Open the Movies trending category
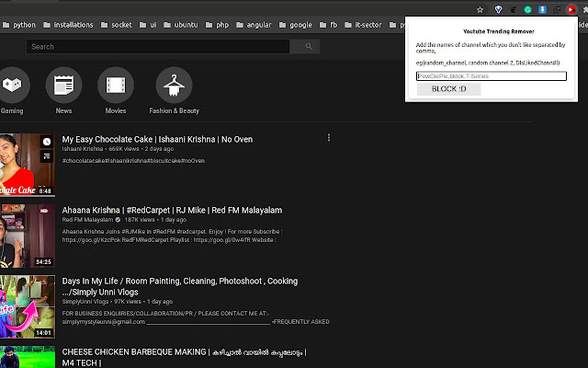 [x=116, y=90]
